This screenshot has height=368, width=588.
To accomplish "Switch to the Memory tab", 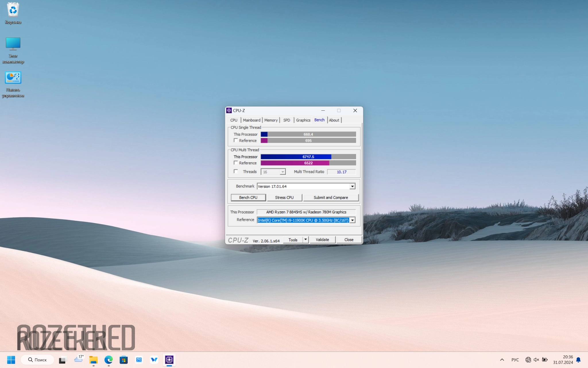I will (x=271, y=120).
